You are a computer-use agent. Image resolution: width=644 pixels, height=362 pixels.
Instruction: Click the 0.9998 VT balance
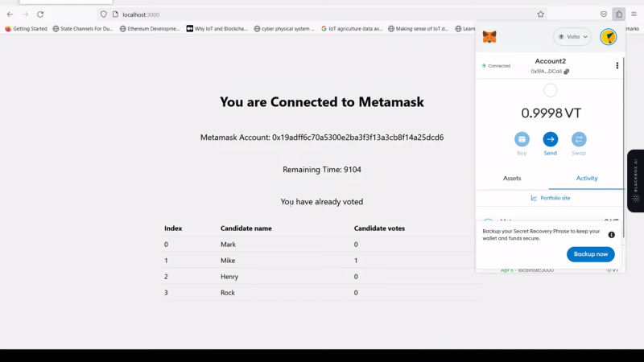[551, 113]
